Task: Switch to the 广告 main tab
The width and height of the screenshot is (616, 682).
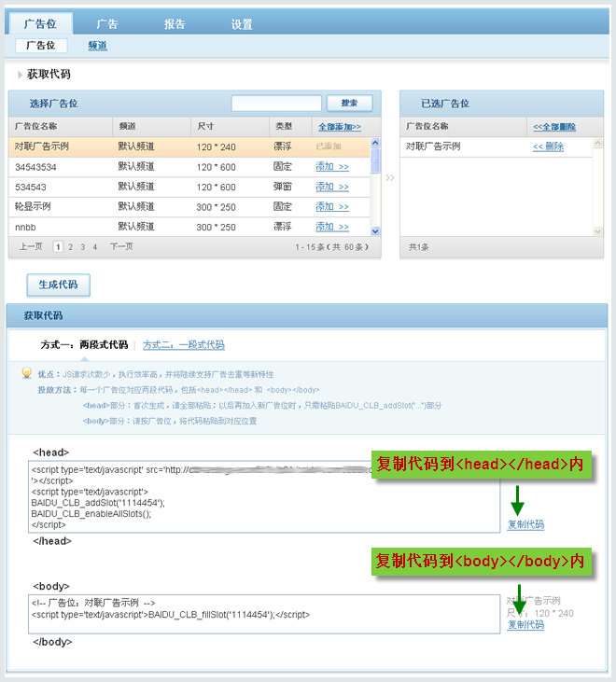Action: click(x=107, y=24)
